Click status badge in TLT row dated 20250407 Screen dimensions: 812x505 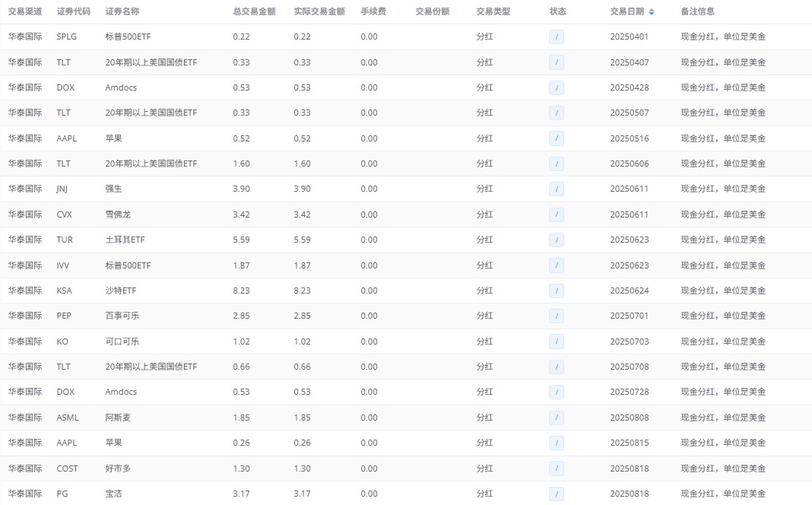(557, 62)
